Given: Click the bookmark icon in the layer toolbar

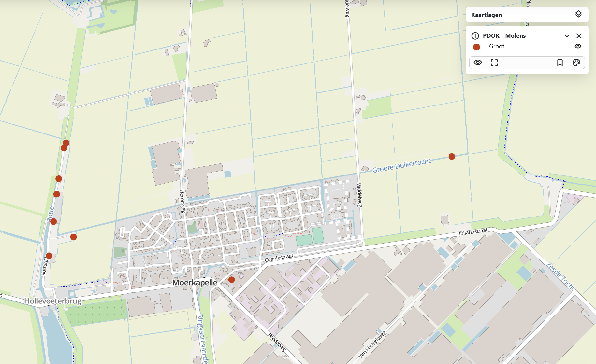Looking at the screenshot, I should tap(560, 63).
